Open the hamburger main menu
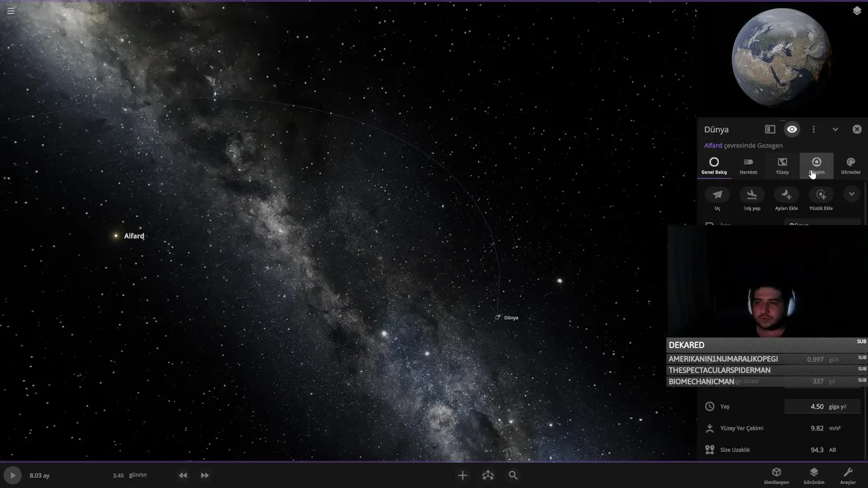 11,11
